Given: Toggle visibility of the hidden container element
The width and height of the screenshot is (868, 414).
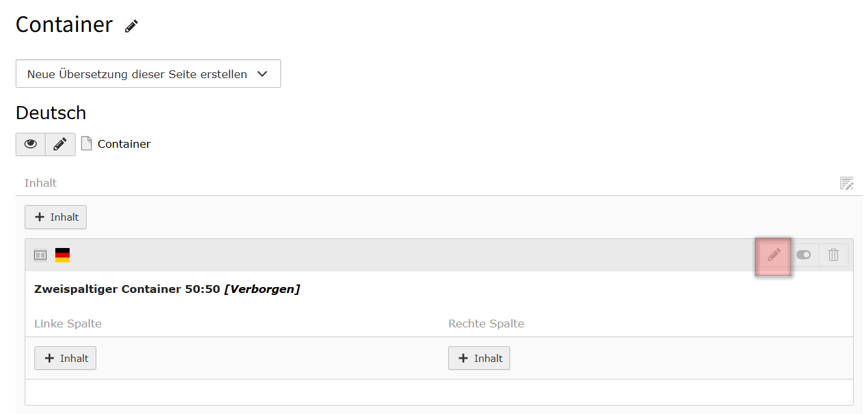Looking at the screenshot, I should click(x=804, y=255).
